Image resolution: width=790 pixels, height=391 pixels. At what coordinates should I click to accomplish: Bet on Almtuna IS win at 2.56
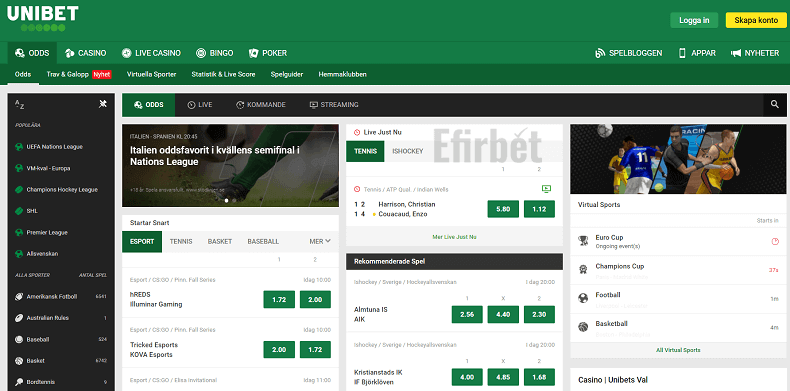tap(467, 314)
